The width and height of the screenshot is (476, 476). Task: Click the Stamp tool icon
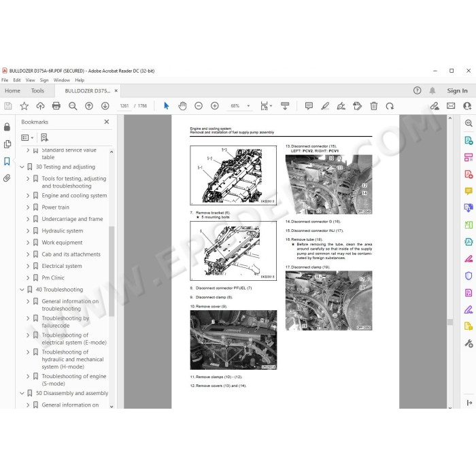coord(357,106)
